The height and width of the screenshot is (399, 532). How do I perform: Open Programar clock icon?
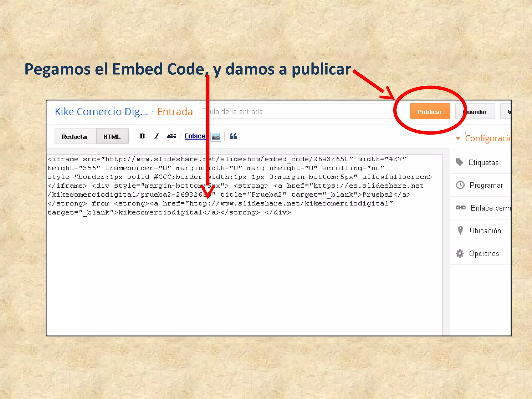(x=460, y=185)
